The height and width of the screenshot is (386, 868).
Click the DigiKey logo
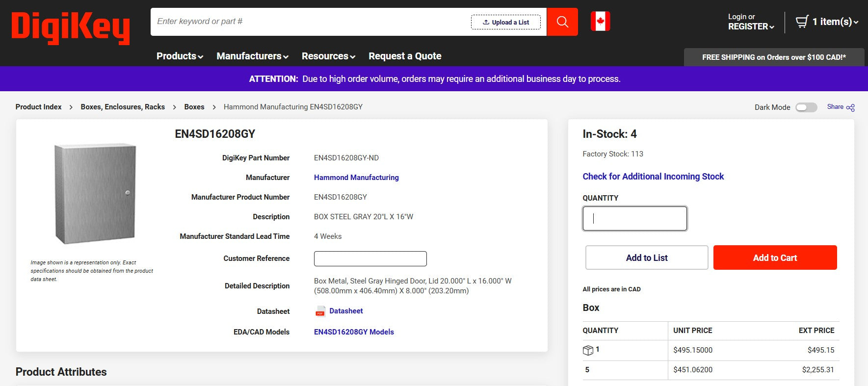(71, 27)
